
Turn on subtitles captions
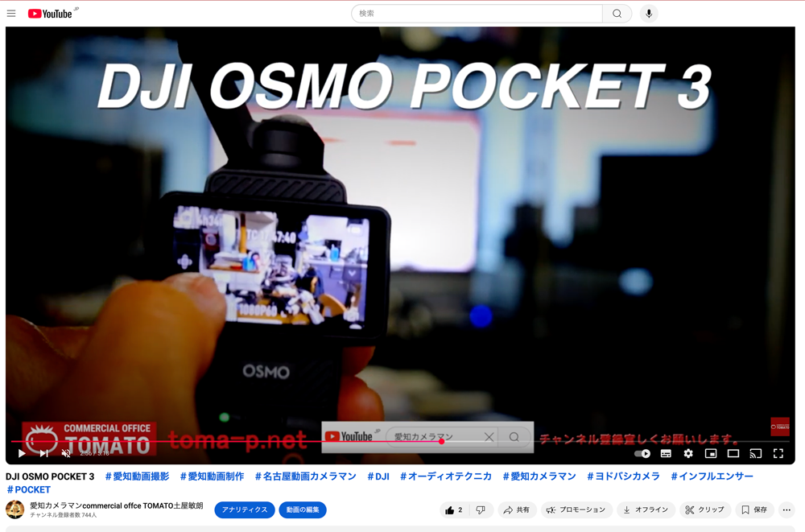[x=666, y=453]
